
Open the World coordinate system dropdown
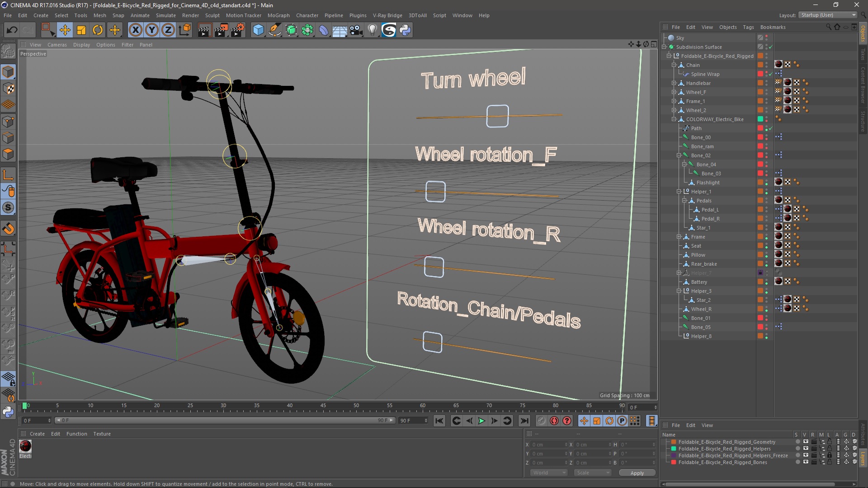pyautogui.click(x=549, y=473)
